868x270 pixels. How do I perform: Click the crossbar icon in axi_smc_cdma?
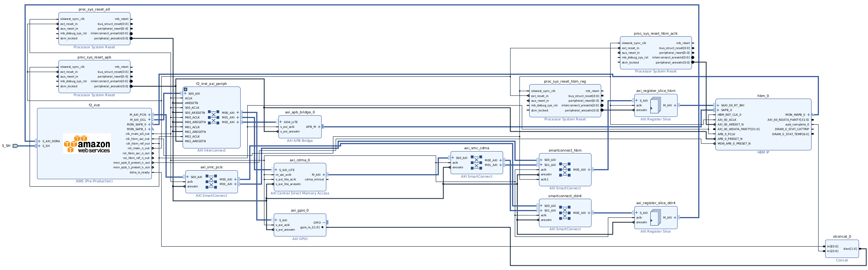pos(476,162)
